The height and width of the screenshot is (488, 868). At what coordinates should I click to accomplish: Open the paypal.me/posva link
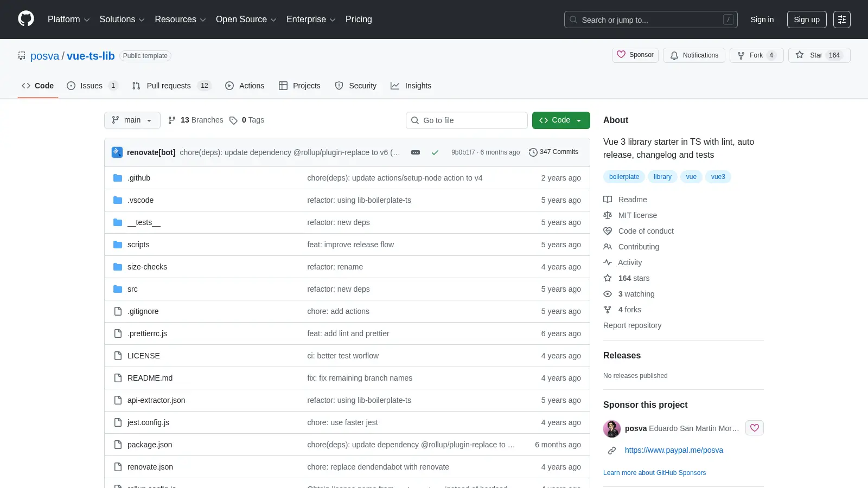pos(674,450)
